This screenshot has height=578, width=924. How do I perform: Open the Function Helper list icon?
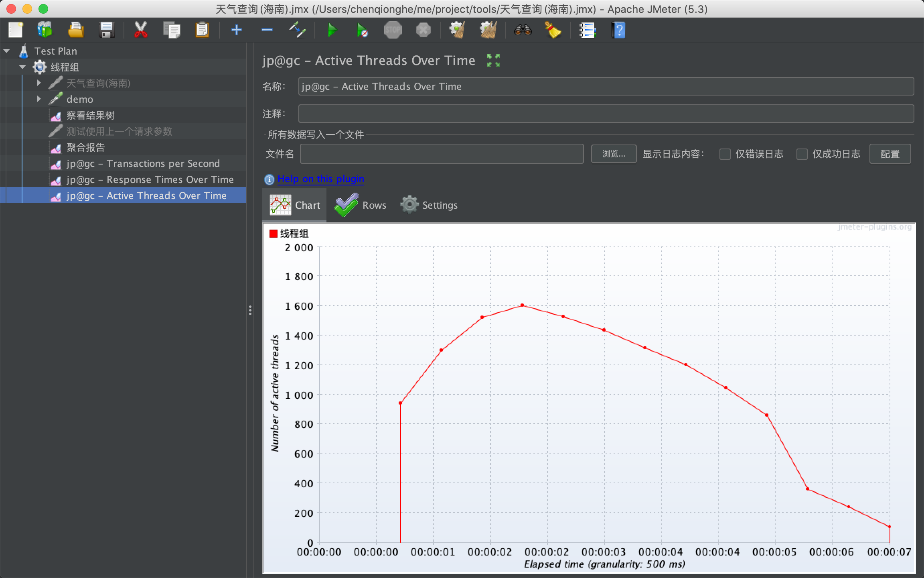(587, 30)
